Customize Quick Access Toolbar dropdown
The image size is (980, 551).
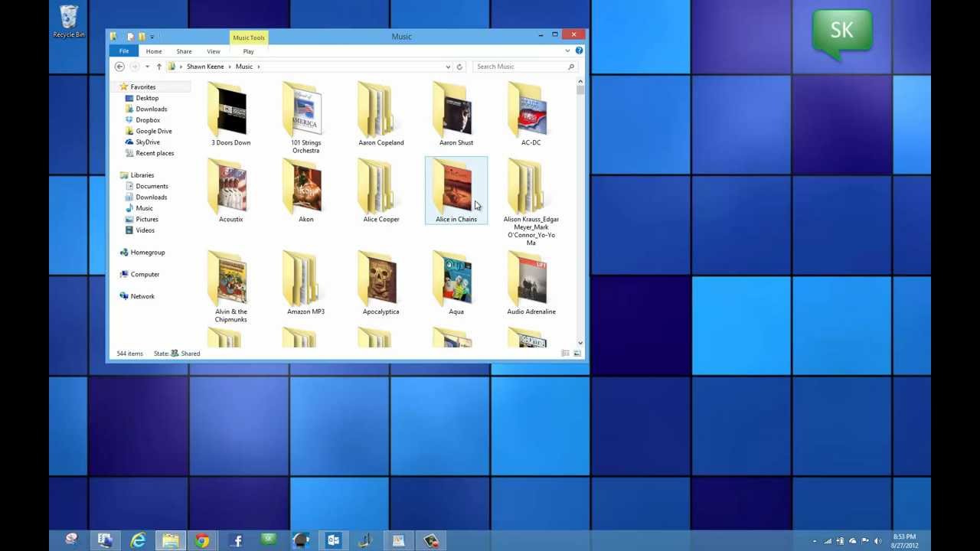(152, 37)
